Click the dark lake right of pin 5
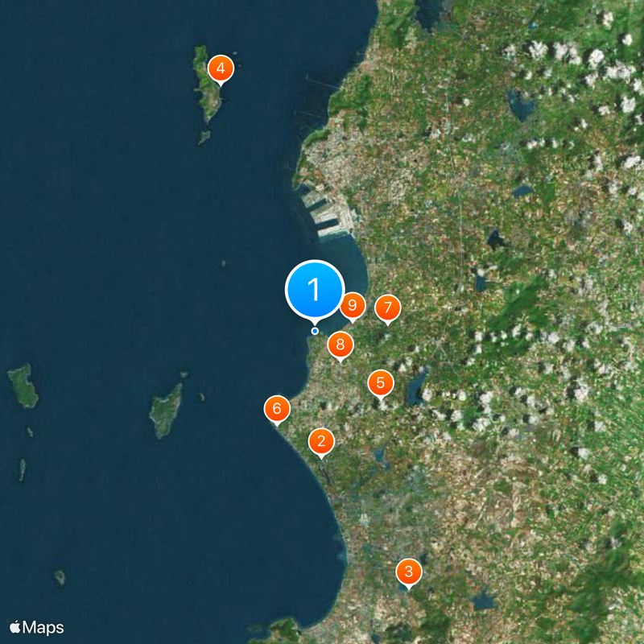Screen dimensions: 644x644 click(416, 386)
